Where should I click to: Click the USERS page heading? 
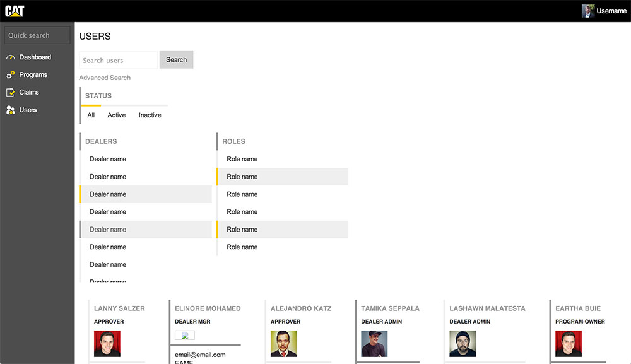tap(95, 36)
